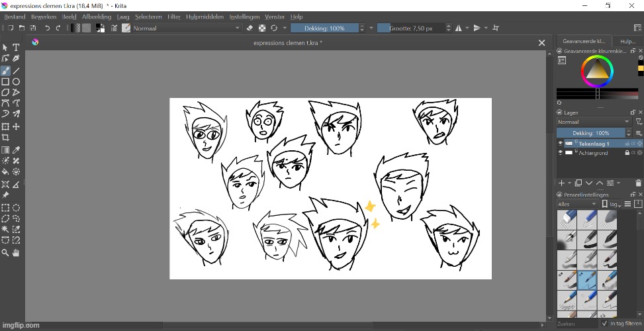Image resolution: width=644 pixels, height=331 pixels.
Task: Select the Contiguous magic wand selection tool
Action: (x=5, y=229)
